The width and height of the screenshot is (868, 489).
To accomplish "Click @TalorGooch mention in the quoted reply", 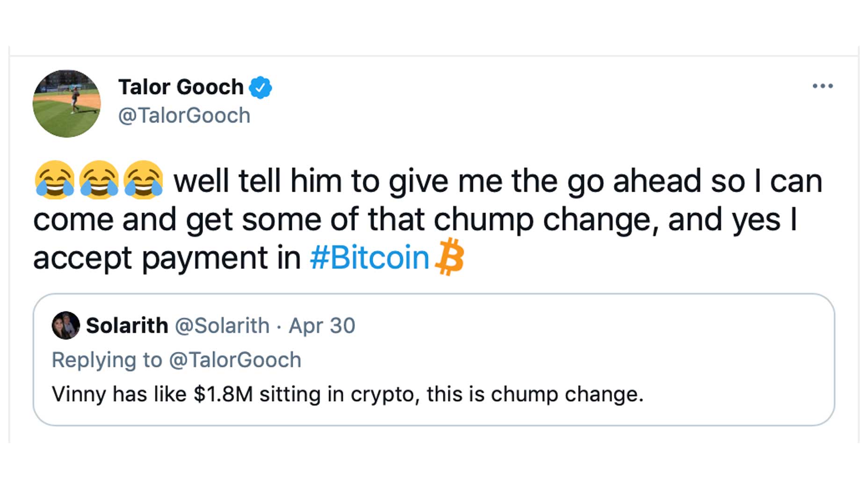I will pyautogui.click(x=235, y=360).
